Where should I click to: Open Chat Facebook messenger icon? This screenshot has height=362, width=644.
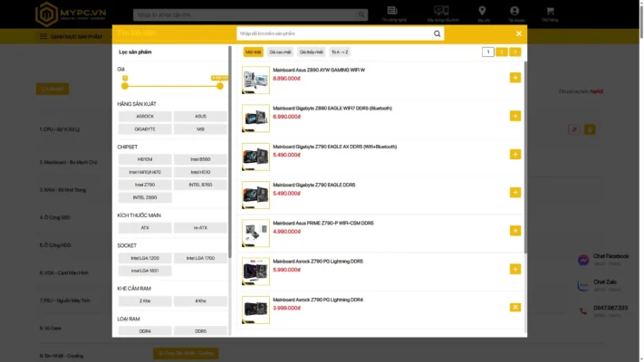coord(583,261)
